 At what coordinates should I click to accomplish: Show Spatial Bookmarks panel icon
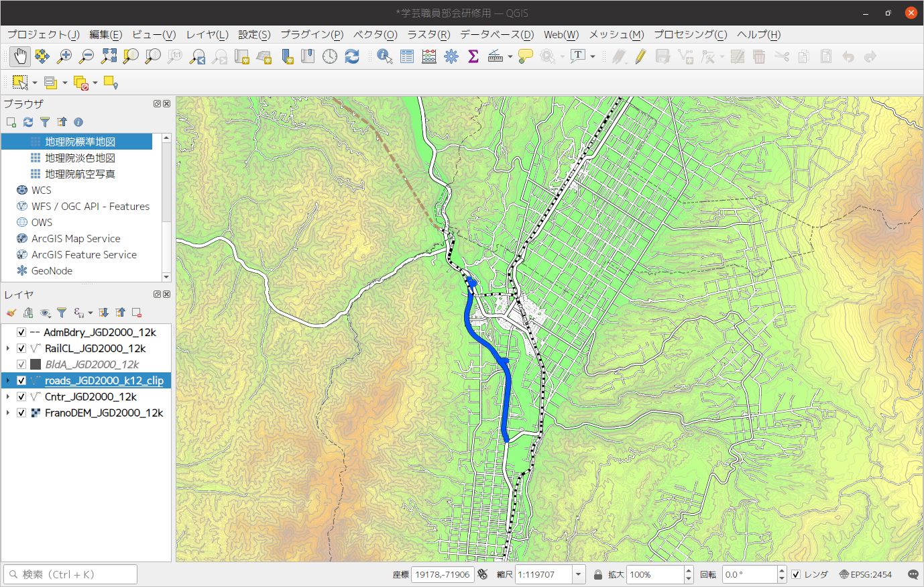(308, 57)
